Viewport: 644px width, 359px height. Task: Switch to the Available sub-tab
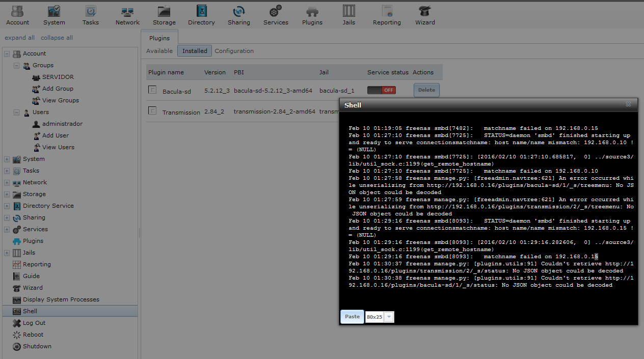tap(159, 51)
